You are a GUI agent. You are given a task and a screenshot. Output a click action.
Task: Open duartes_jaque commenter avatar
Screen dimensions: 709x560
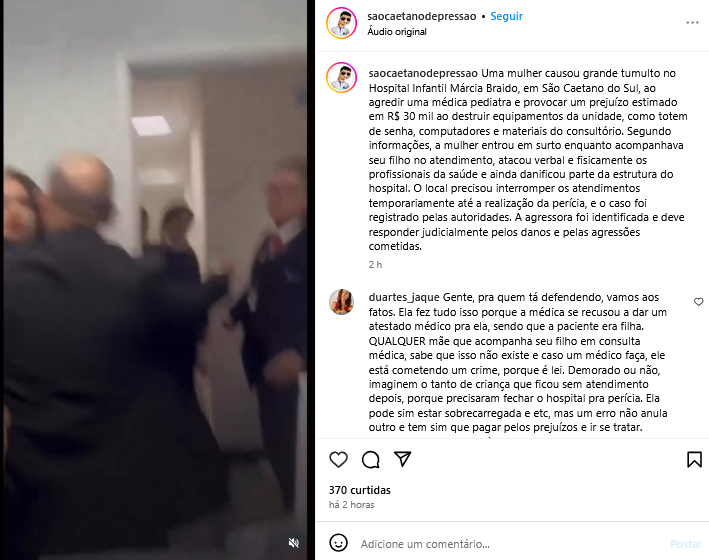[341, 302]
